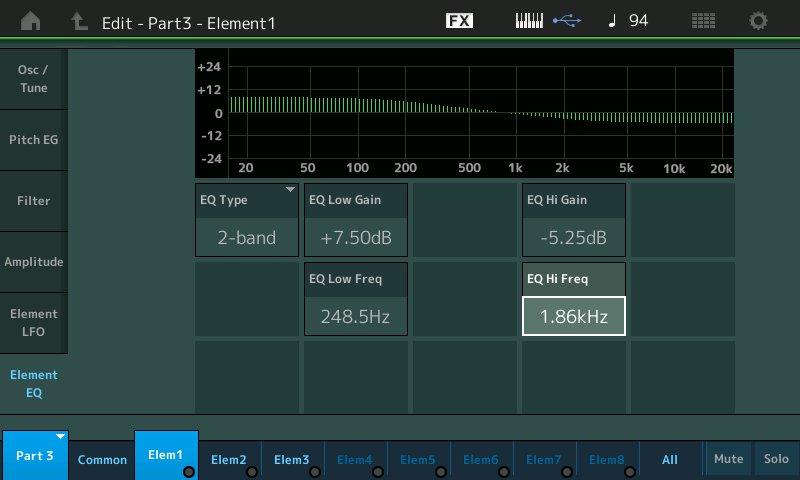Click the keyboard control icon
The height and width of the screenshot is (480, 800).
pyautogui.click(x=529, y=21)
